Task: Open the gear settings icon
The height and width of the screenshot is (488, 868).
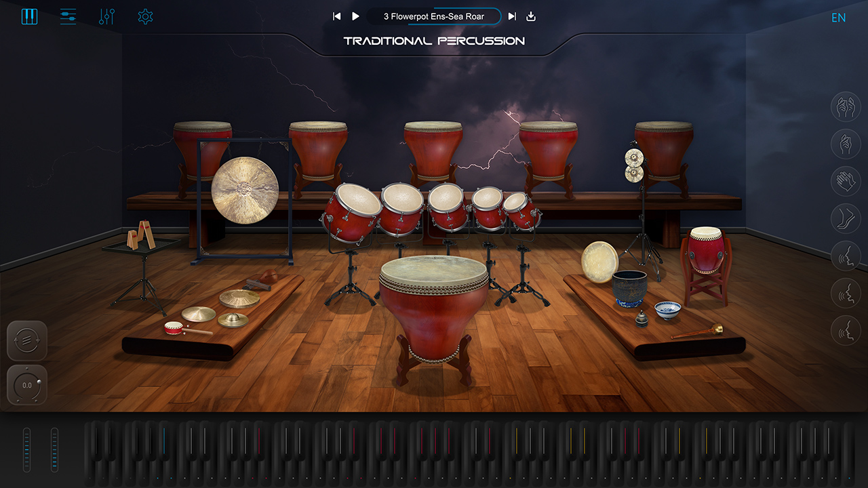Action: (145, 17)
